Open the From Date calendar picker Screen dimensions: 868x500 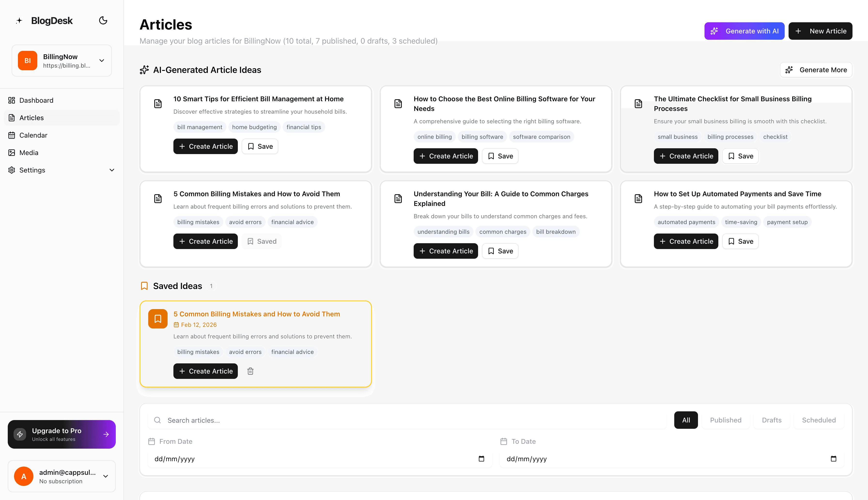point(482,459)
